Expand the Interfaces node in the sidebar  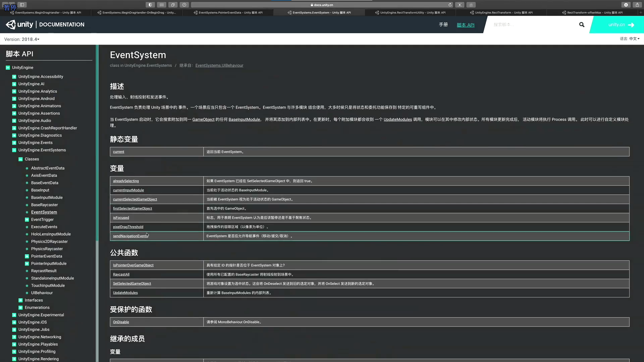pos(20,300)
